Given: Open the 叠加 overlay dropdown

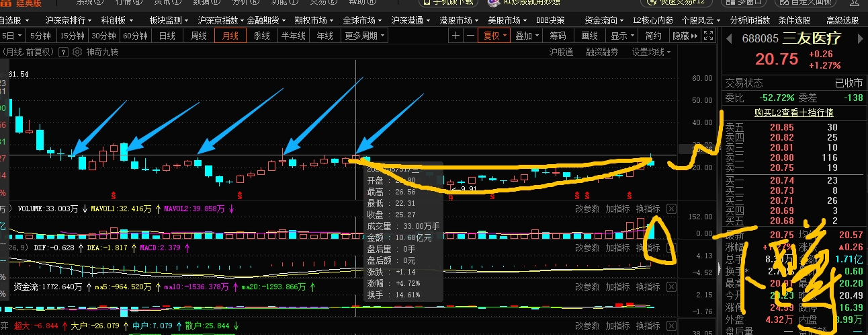Looking at the screenshot, I should [x=527, y=36].
